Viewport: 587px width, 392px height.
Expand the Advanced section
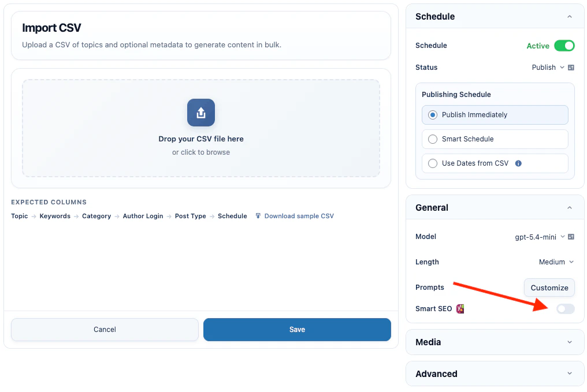click(x=495, y=374)
